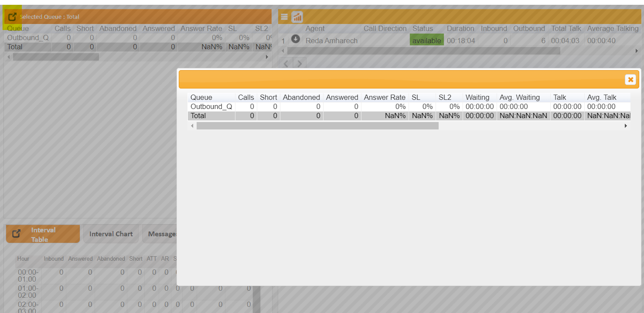Click the ATT column header in the interval table
This screenshot has width=644, height=313.
click(152, 259)
